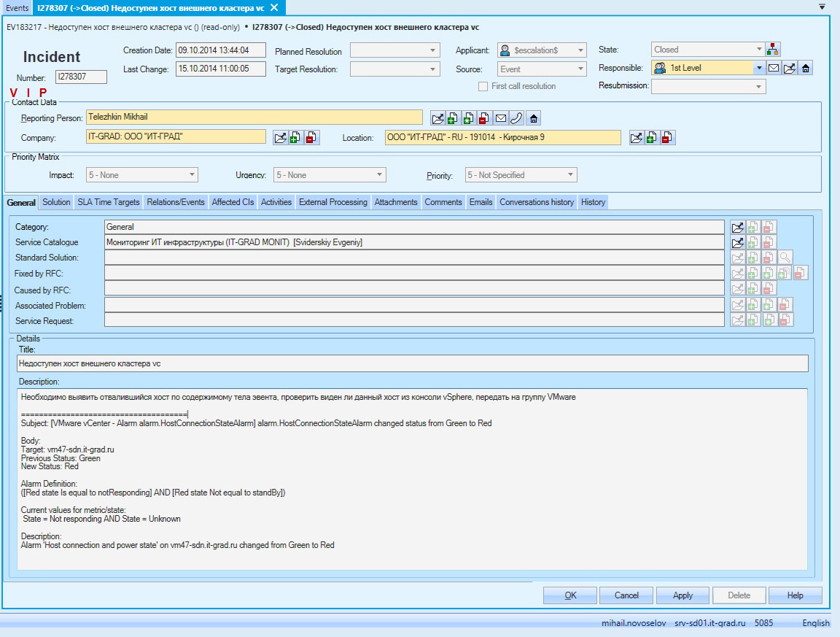Click the email envelope icon beside Responsible
This screenshot has width=840, height=637.
coord(774,69)
